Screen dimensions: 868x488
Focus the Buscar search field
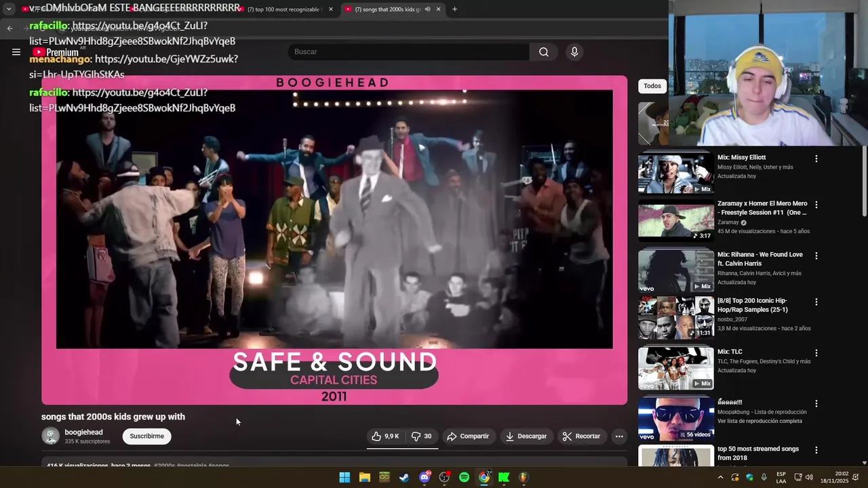pos(409,52)
